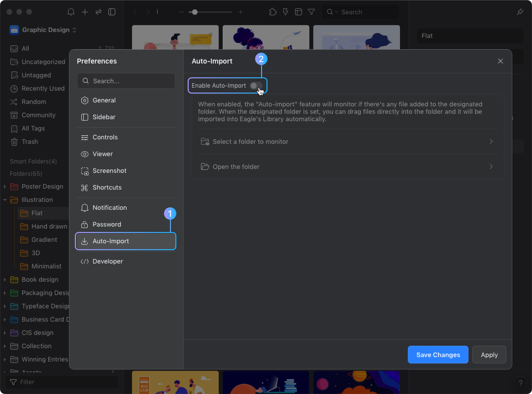
Task: Click the Password preferences icon
Action: point(85,224)
